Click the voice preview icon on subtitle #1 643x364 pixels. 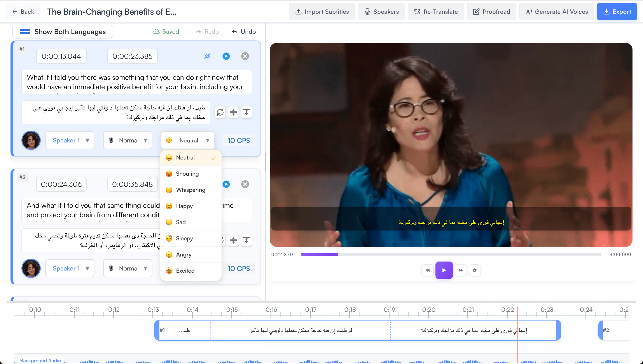click(x=207, y=56)
